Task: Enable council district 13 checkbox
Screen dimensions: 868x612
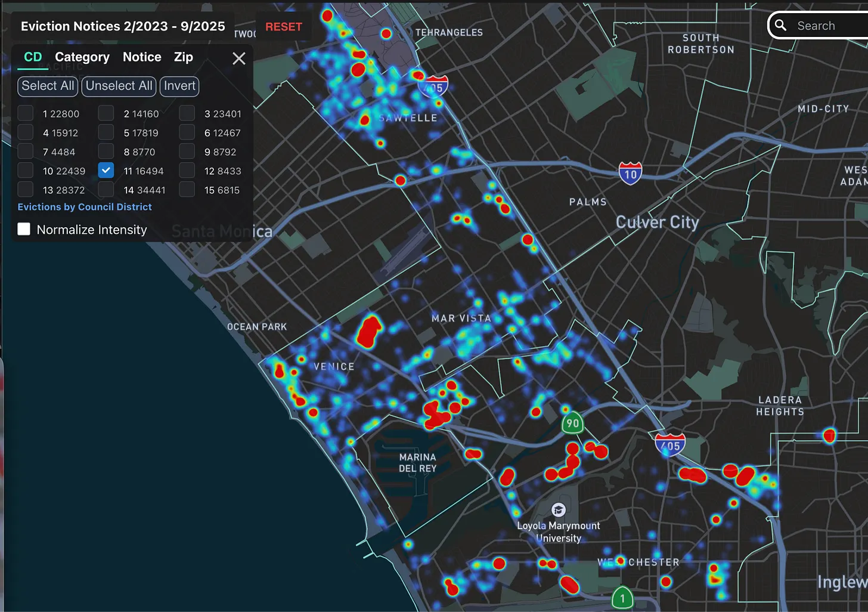Action: point(25,190)
